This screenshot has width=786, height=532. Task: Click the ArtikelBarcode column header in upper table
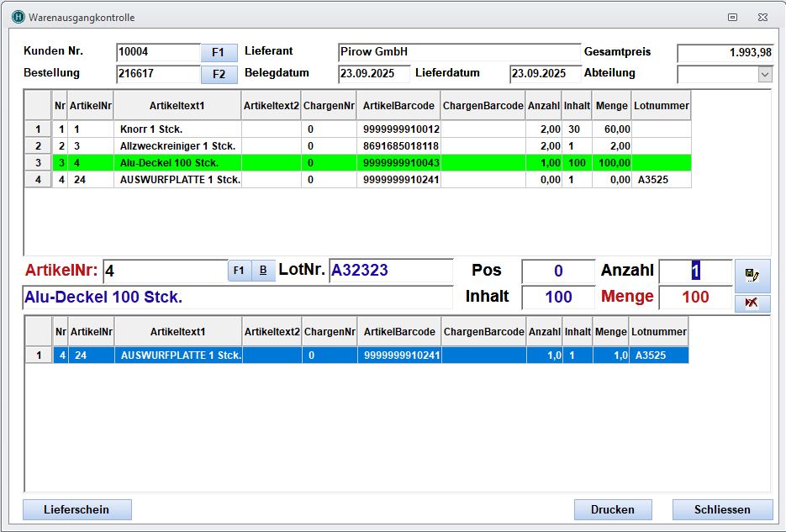point(398,106)
